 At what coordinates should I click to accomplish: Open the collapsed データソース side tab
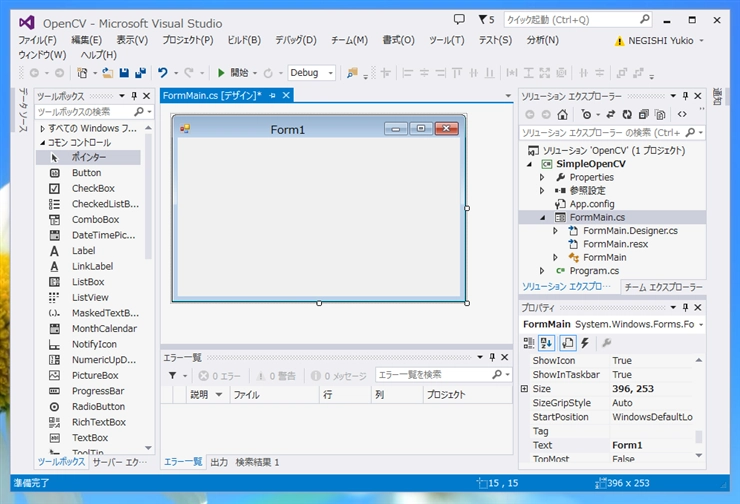23,110
